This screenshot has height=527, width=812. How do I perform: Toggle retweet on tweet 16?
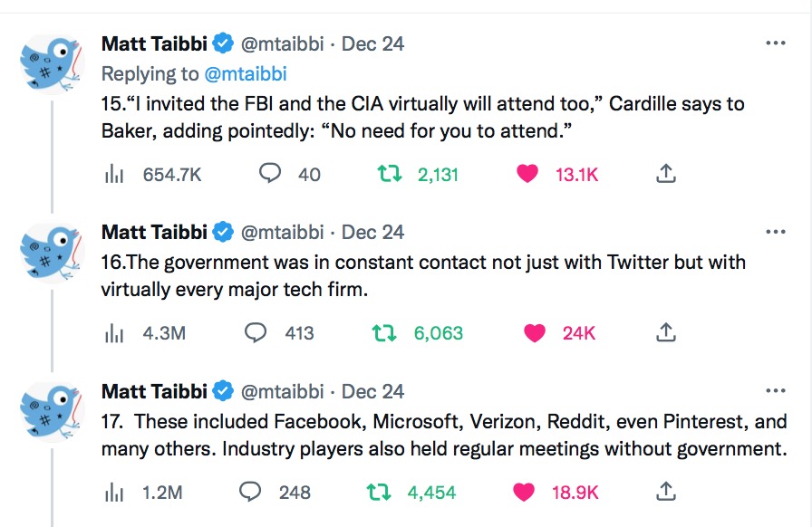point(384,333)
